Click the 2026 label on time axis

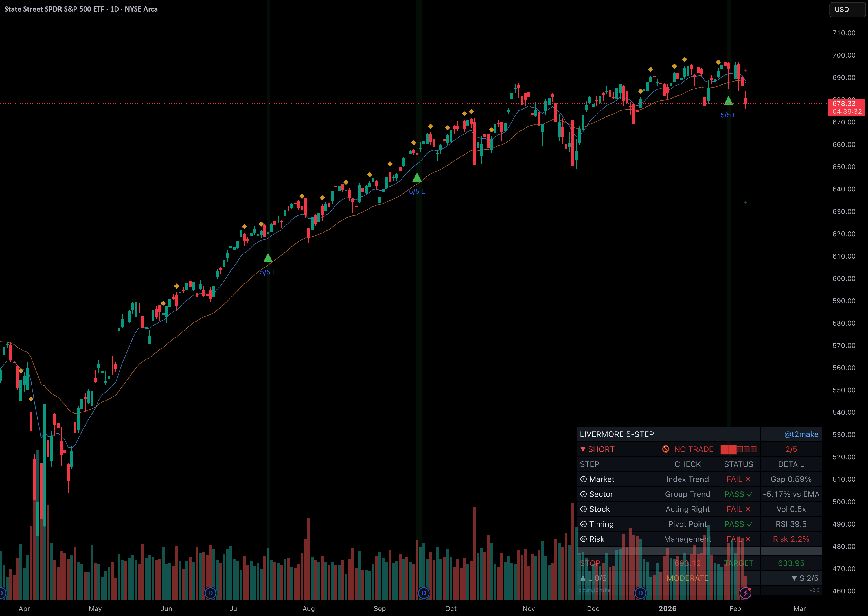tap(667, 608)
